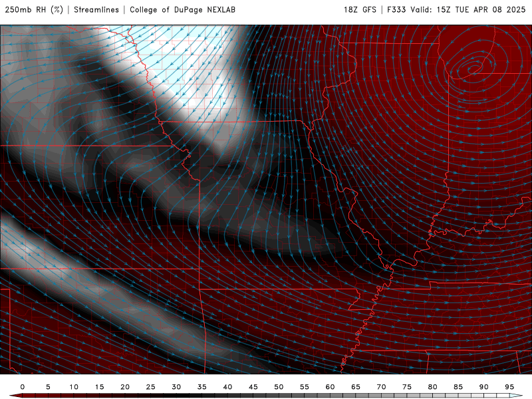Click the "250mb RH (%)" title text

tap(35, 10)
